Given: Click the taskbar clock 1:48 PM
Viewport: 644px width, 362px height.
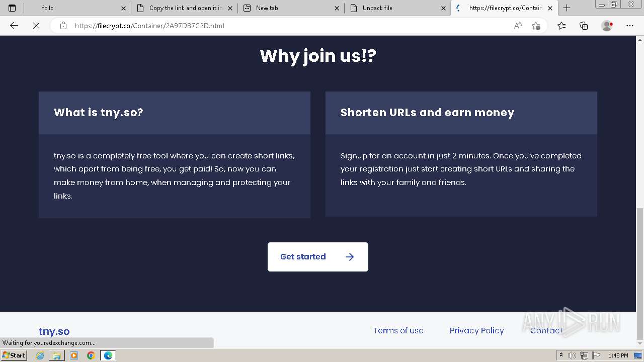Looking at the screenshot, I should 618,355.
